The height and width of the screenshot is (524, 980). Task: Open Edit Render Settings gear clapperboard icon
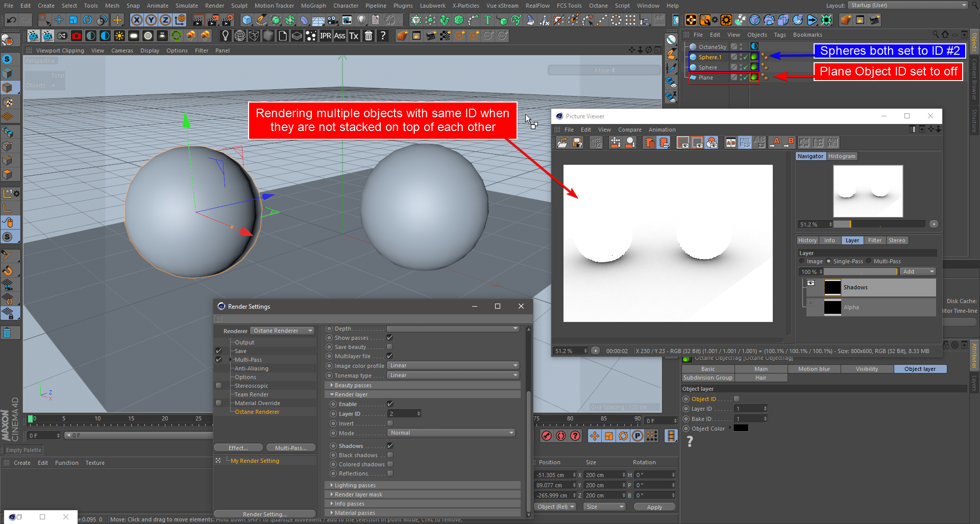click(x=227, y=20)
